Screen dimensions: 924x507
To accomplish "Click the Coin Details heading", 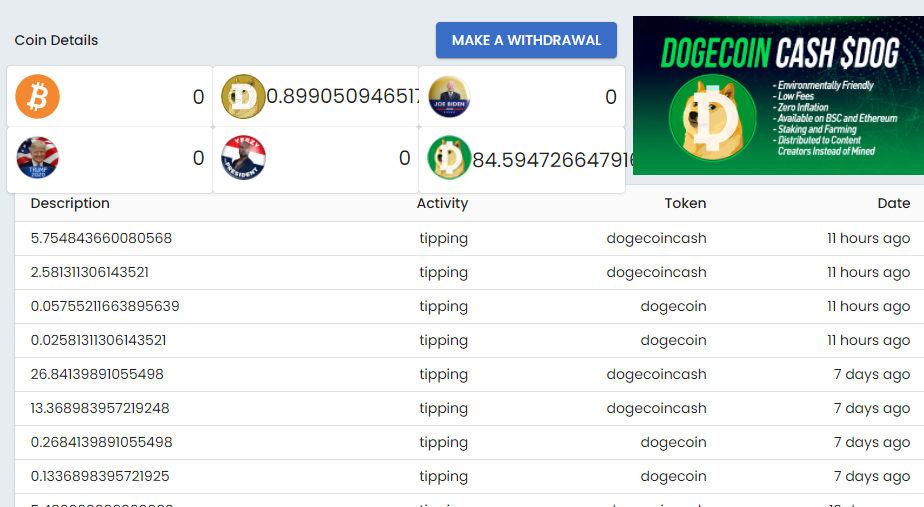I will 56,40.
